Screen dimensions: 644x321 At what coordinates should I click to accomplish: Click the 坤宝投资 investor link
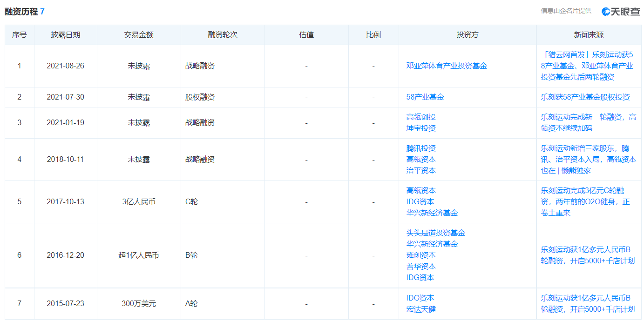point(421,128)
